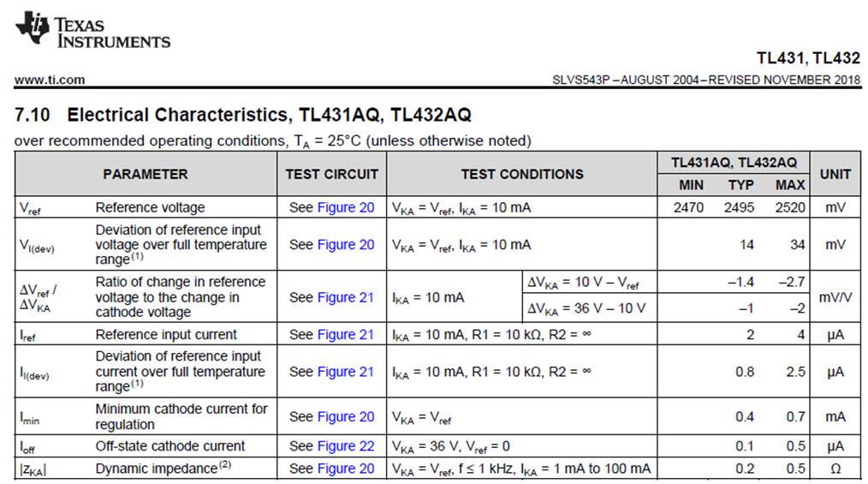Follow Figure 21 link for cathode voltage ratio

pos(346,297)
